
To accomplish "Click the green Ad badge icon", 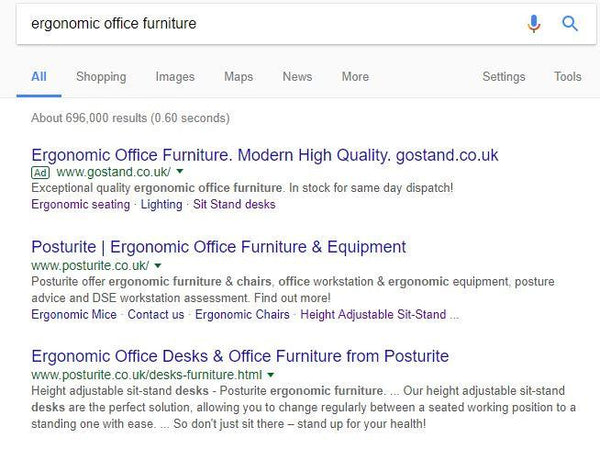I will (41, 172).
